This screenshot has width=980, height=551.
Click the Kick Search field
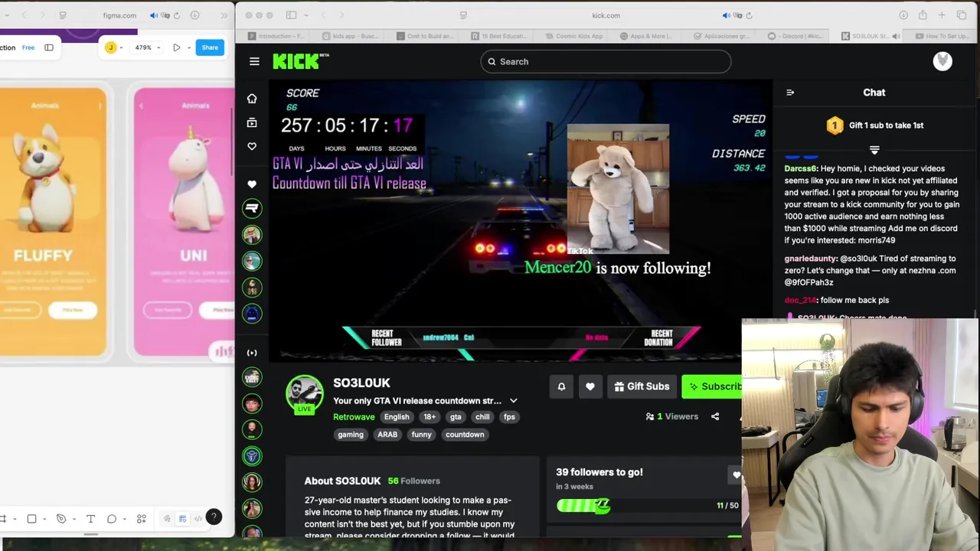606,61
